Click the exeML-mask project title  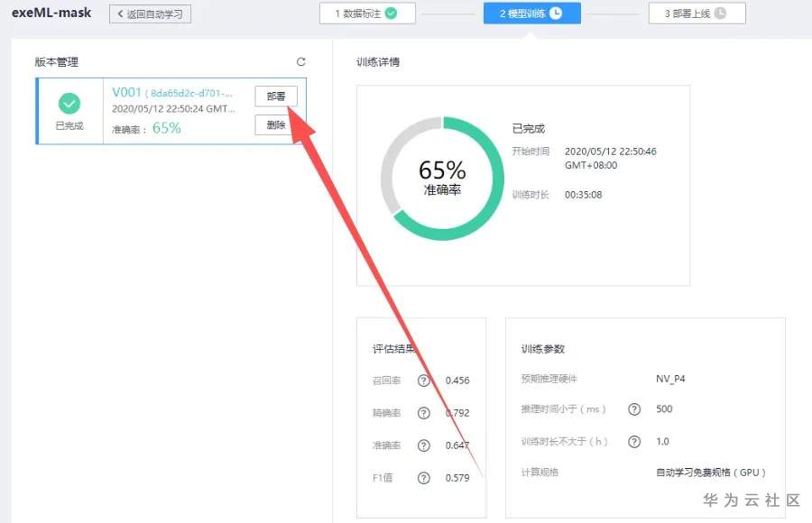click(x=51, y=13)
